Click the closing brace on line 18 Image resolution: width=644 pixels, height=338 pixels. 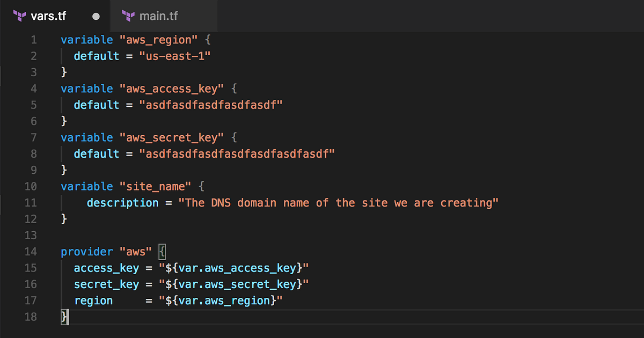[63, 317]
